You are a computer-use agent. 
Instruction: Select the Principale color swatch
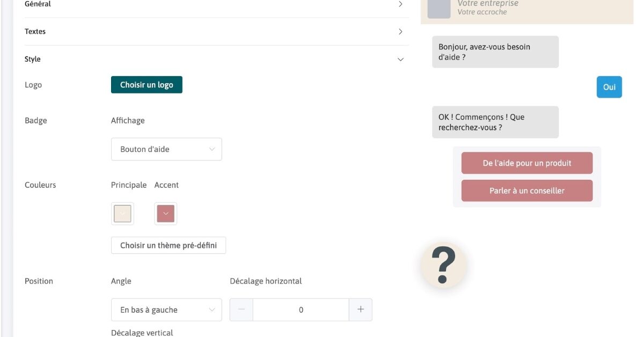click(x=122, y=213)
